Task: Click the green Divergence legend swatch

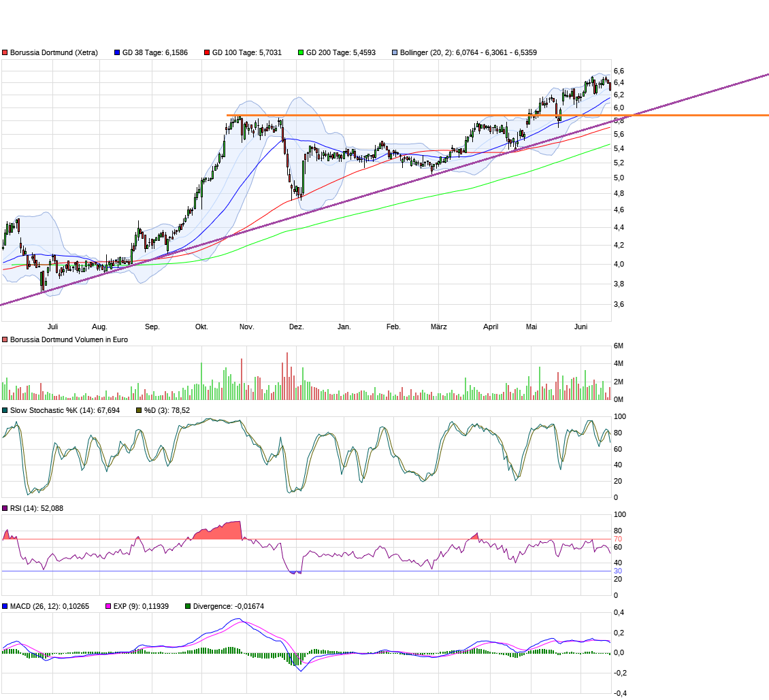Action: click(x=188, y=606)
